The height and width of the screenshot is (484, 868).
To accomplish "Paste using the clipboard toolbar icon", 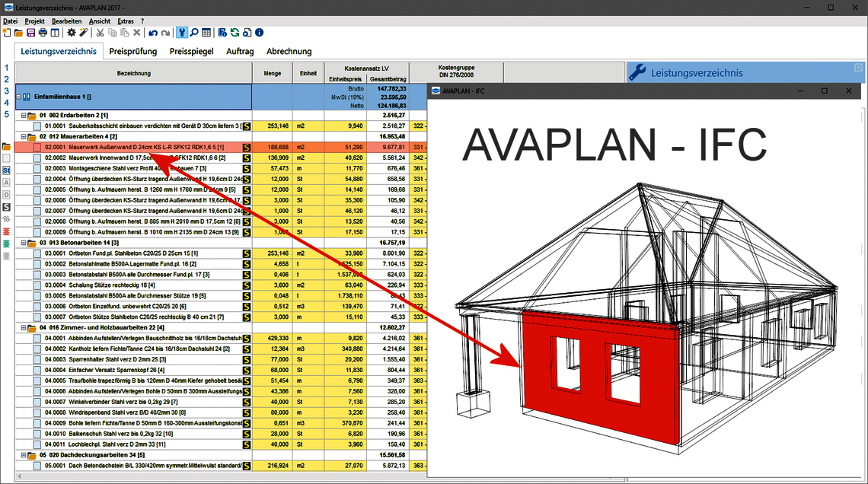I will tap(125, 33).
